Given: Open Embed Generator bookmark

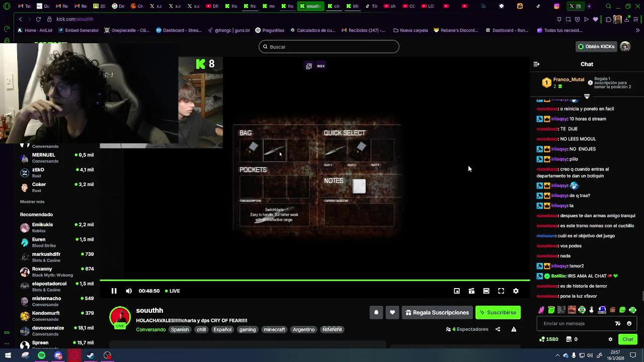Looking at the screenshot, I should pyautogui.click(x=78, y=30).
